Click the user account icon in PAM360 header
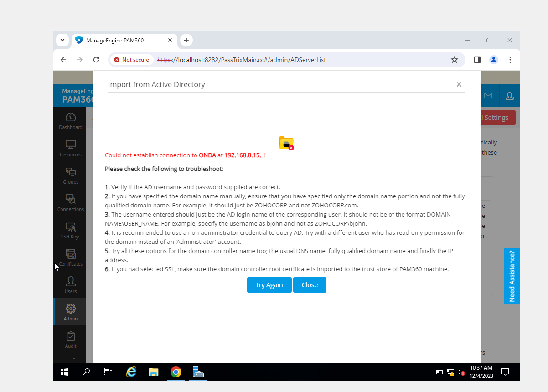Screen dimensions: 548x392 pyautogui.click(x=510, y=96)
